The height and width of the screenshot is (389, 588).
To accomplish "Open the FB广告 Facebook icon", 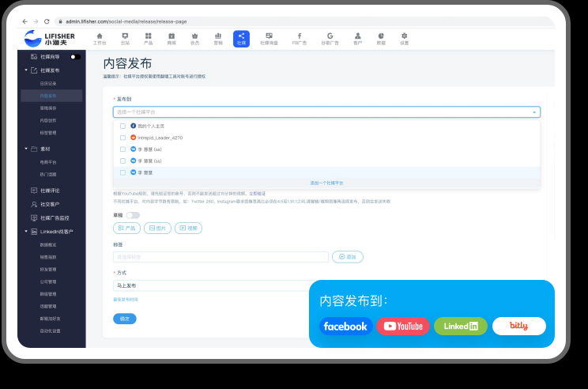I will [300, 39].
